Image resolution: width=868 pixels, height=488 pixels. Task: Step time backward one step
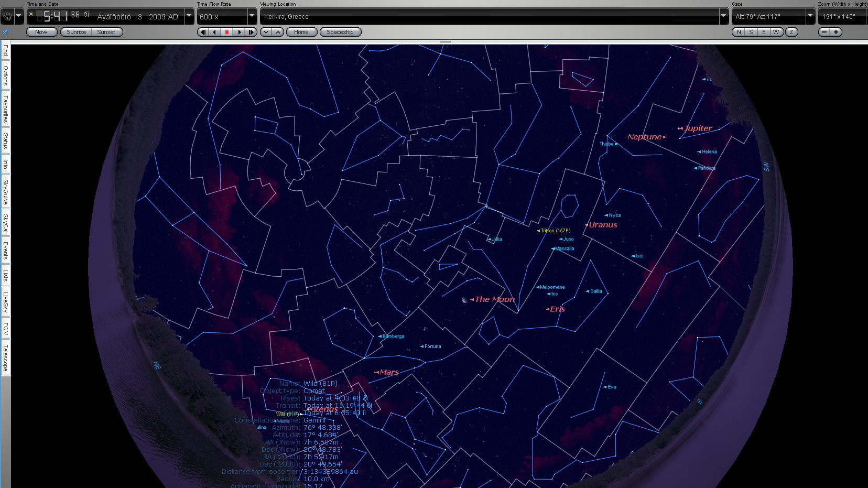pos(203,32)
